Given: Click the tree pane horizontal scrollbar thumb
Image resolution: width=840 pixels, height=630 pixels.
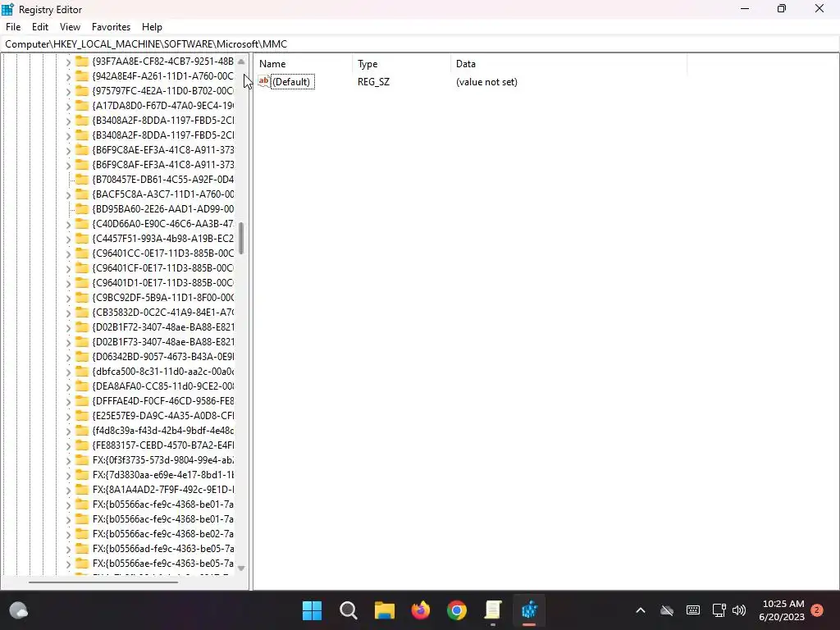Looking at the screenshot, I should click(x=103, y=582).
